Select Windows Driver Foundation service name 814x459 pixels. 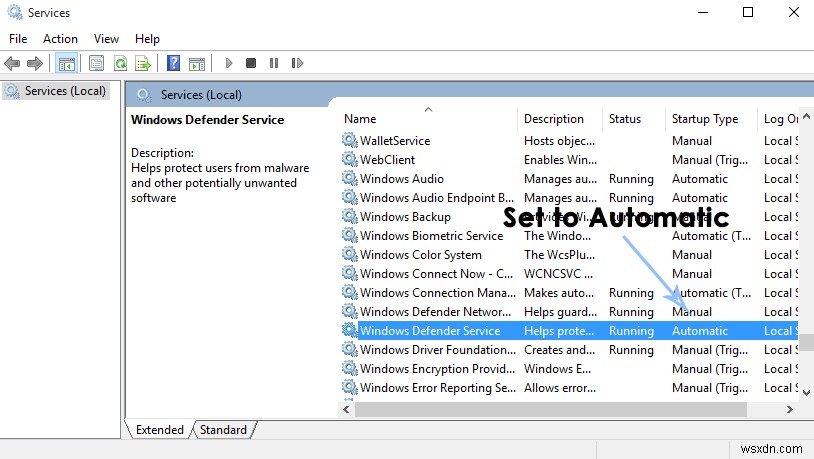[x=438, y=350]
